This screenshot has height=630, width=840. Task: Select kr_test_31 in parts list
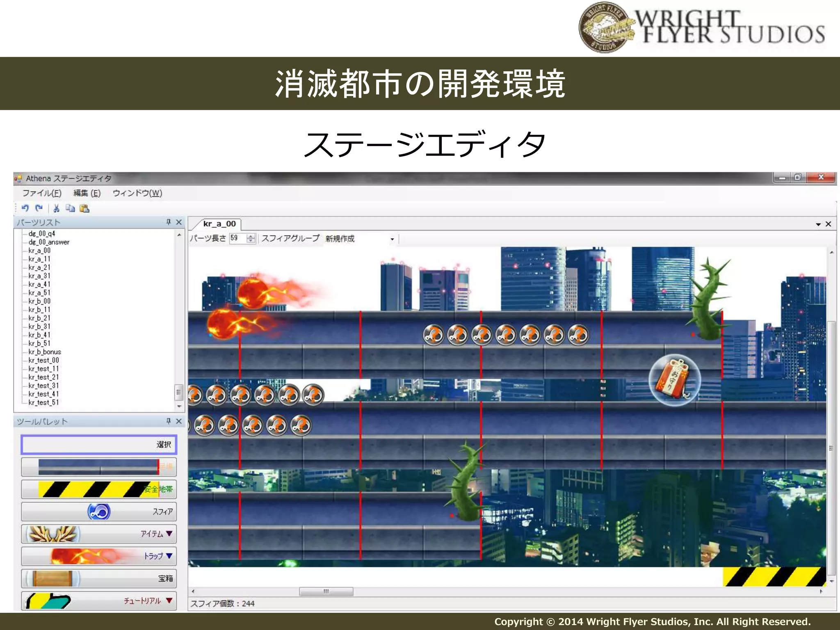tap(43, 386)
